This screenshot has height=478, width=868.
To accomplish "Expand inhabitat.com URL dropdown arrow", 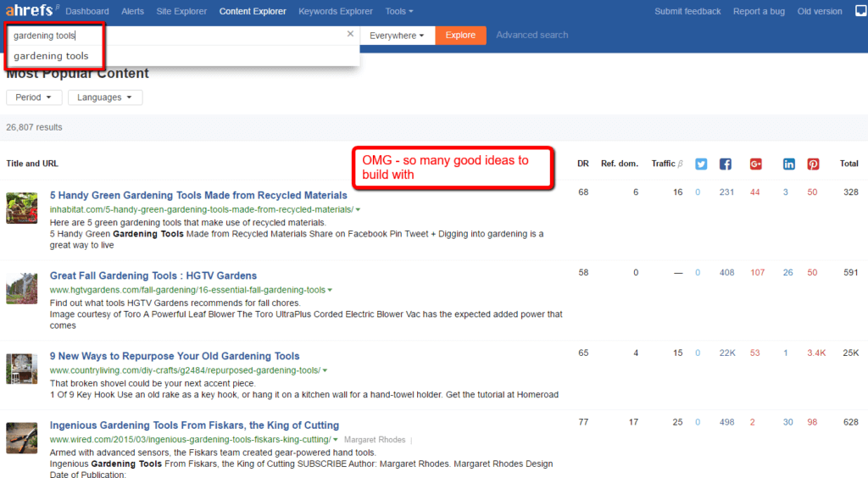I will click(x=359, y=210).
